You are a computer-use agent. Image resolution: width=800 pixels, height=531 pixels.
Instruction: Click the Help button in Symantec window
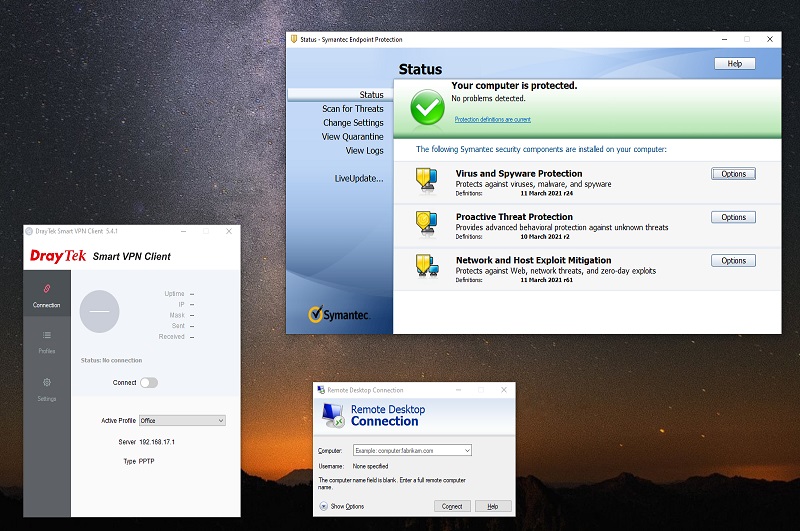(735, 64)
